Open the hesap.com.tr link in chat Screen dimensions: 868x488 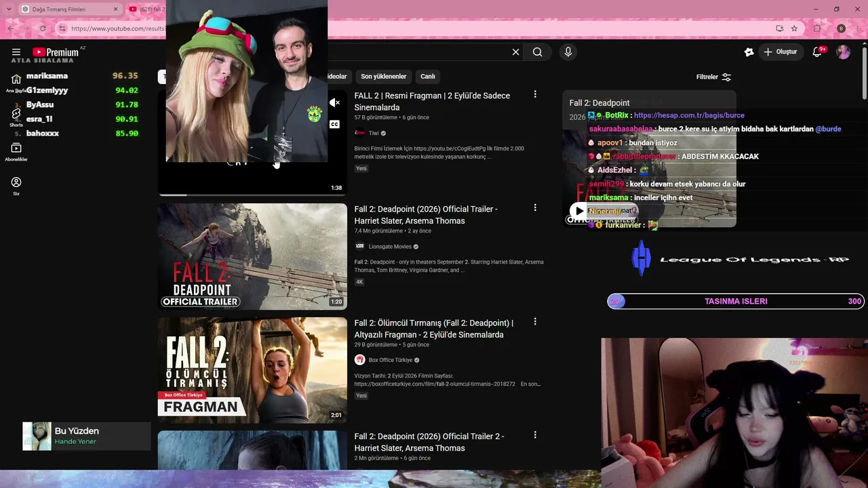pyautogui.click(x=689, y=115)
